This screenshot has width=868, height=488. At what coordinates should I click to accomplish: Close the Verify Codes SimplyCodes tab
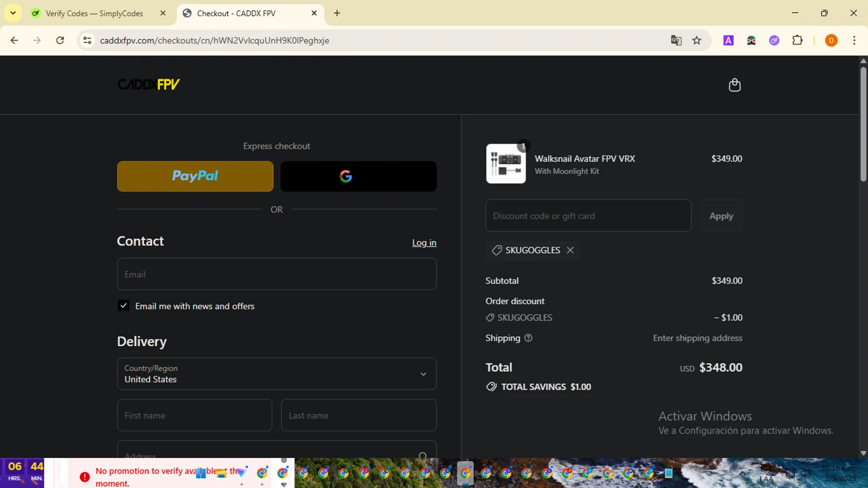[163, 13]
